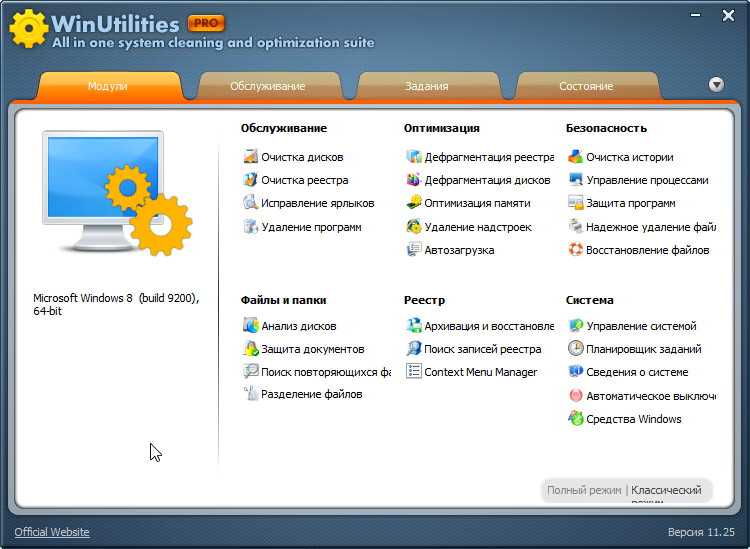
Task: Select Классический режим view mode
Action: click(666, 493)
